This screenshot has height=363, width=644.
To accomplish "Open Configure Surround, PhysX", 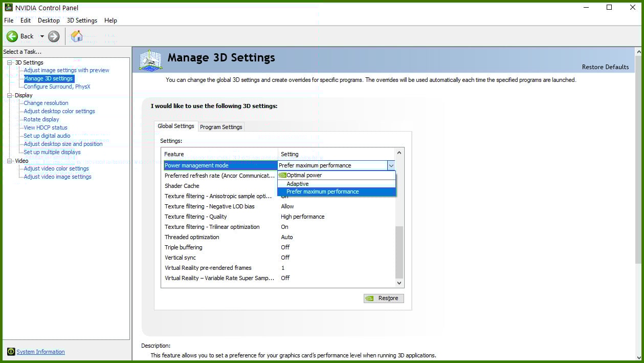I will pyautogui.click(x=57, y=87).
